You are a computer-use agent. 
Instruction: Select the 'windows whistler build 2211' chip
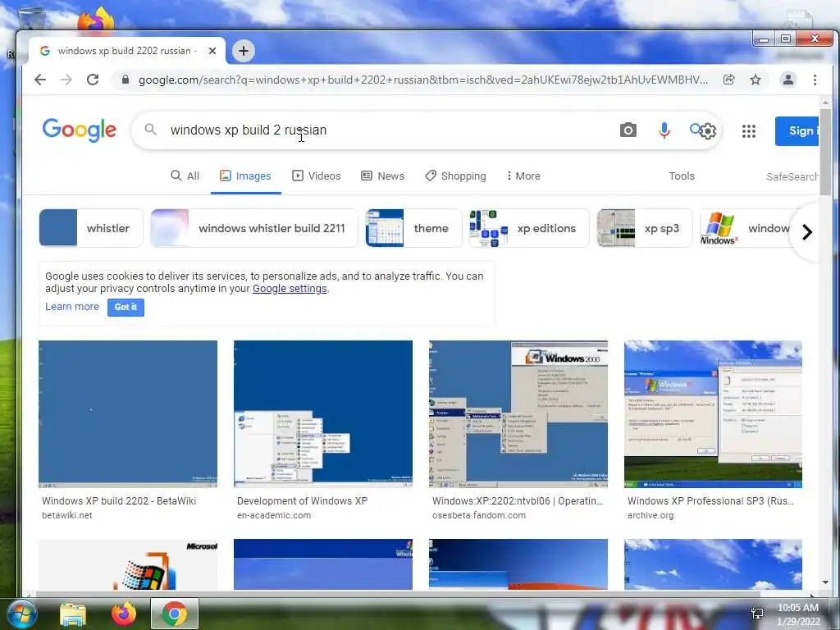[x=254, y=228]
